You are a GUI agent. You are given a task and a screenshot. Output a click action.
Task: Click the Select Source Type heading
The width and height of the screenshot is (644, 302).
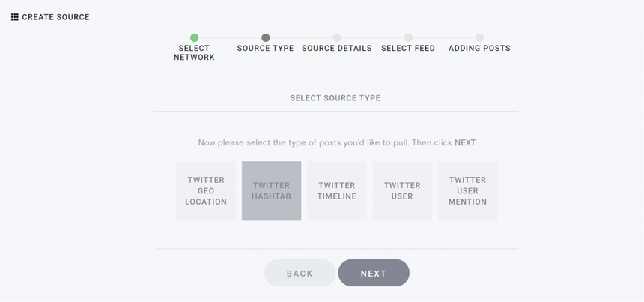[335, 98]
